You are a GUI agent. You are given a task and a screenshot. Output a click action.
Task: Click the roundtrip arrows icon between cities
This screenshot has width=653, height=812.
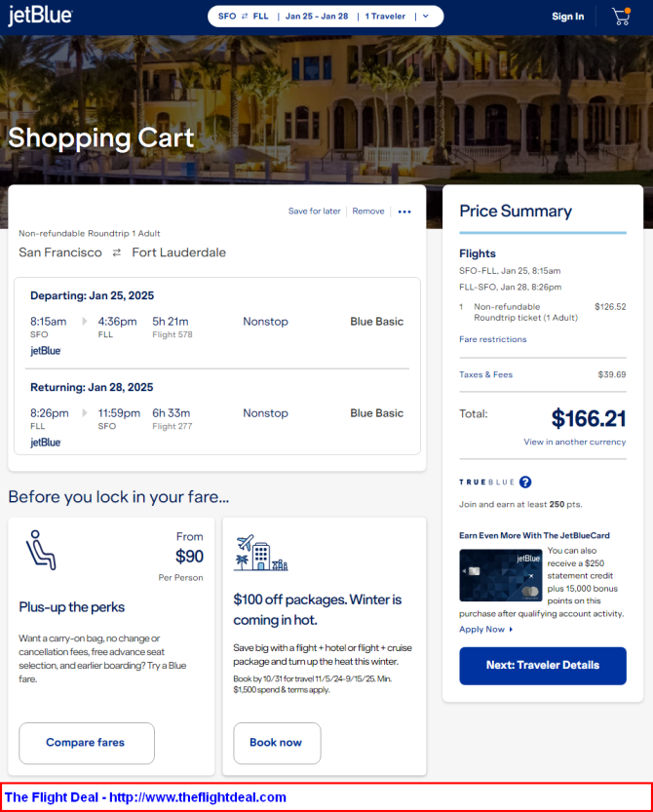[117, 252]
